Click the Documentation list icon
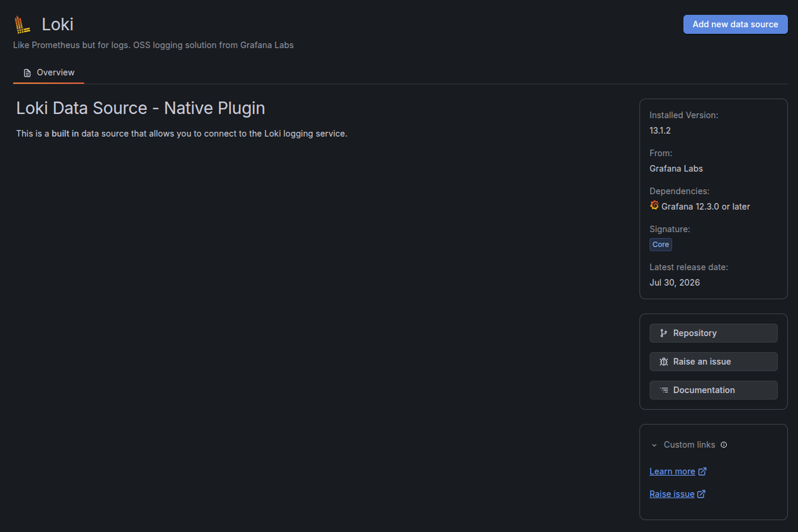The image size is (798, 532). point(664,390)
